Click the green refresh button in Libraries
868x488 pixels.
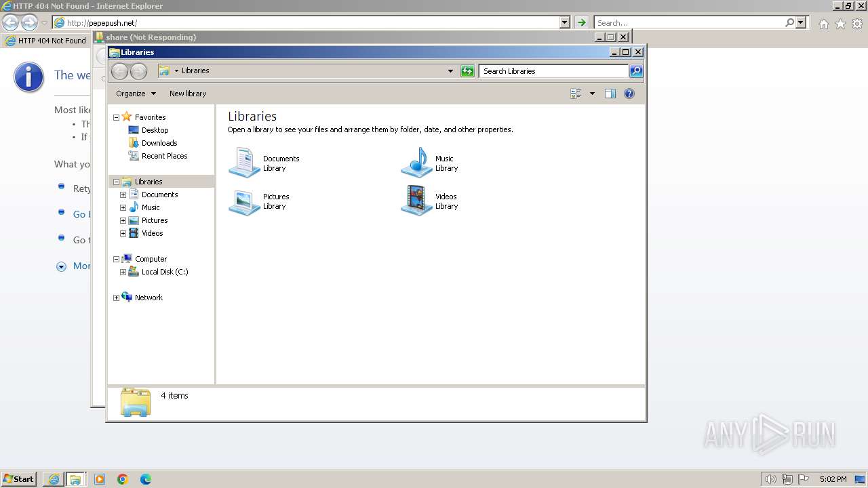(x=467, y=71)
